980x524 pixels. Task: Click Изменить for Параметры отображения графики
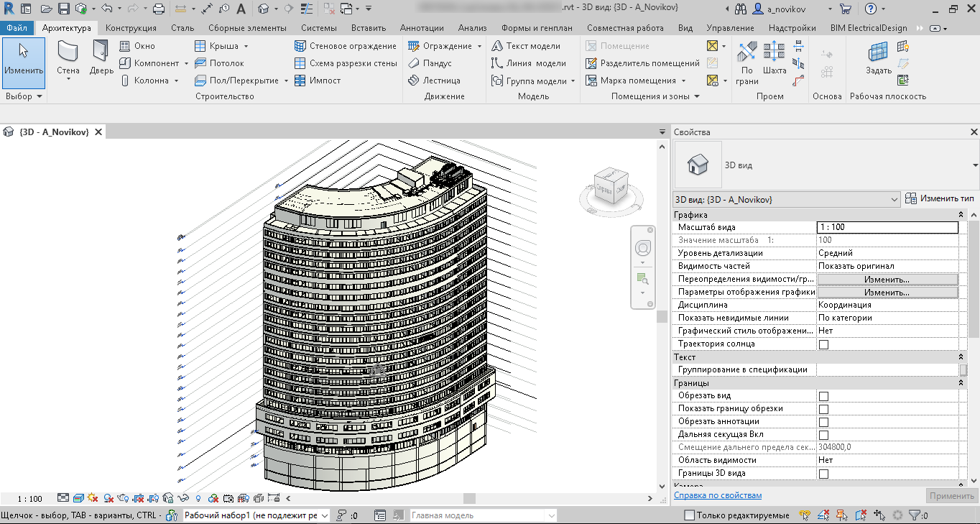(887, 293)
